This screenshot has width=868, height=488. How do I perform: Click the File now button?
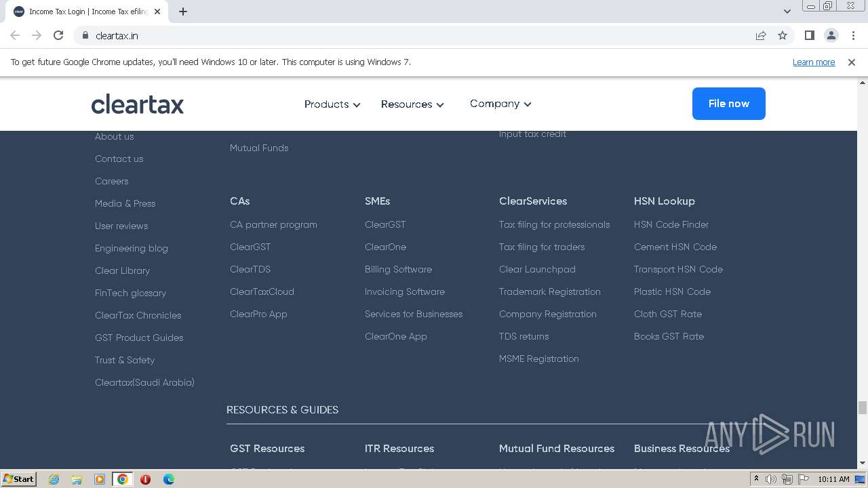729,104
